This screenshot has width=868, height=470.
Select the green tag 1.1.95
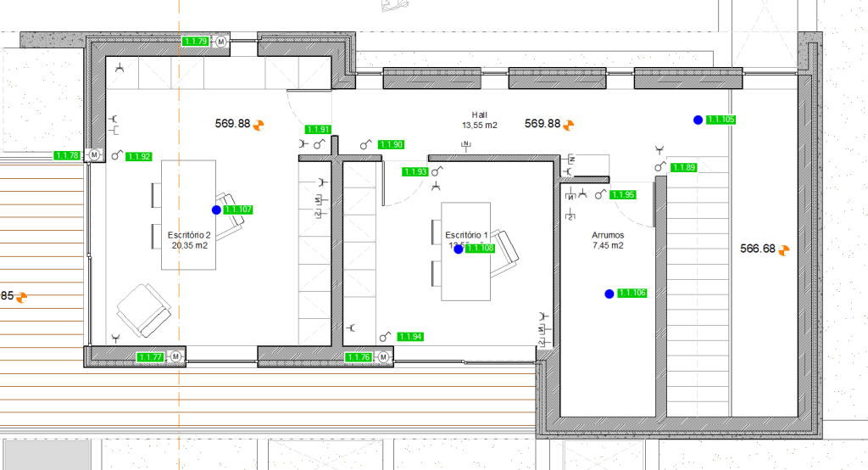(624, 195)
